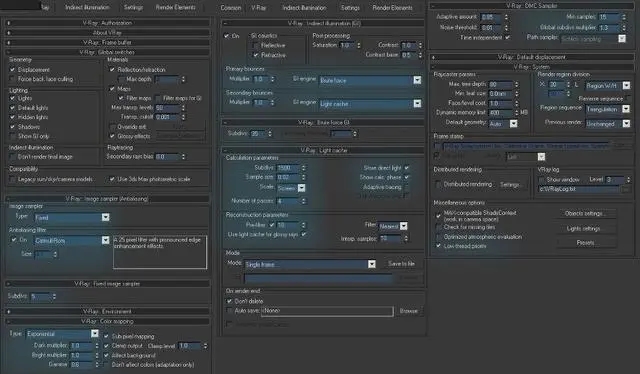Screen dimensions: 640x374
Task: Disable the Hidden lights checkbox
Action: pos(13,117)
